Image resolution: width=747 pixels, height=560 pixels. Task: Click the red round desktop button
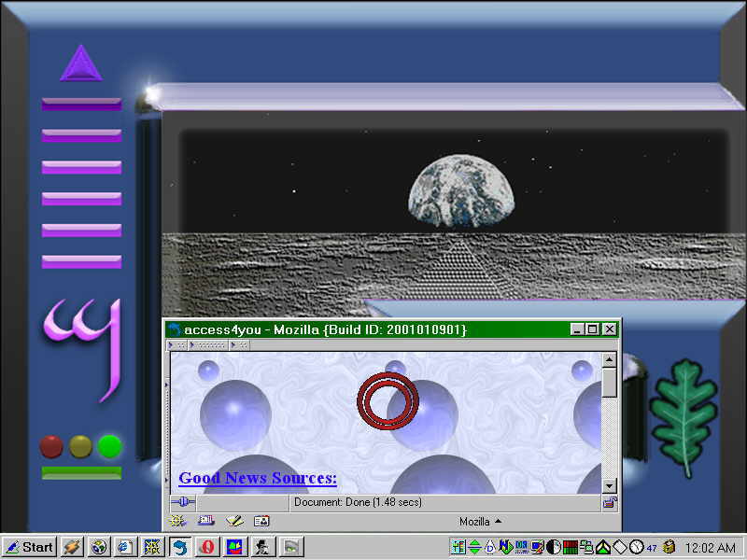tap(51, 446)
